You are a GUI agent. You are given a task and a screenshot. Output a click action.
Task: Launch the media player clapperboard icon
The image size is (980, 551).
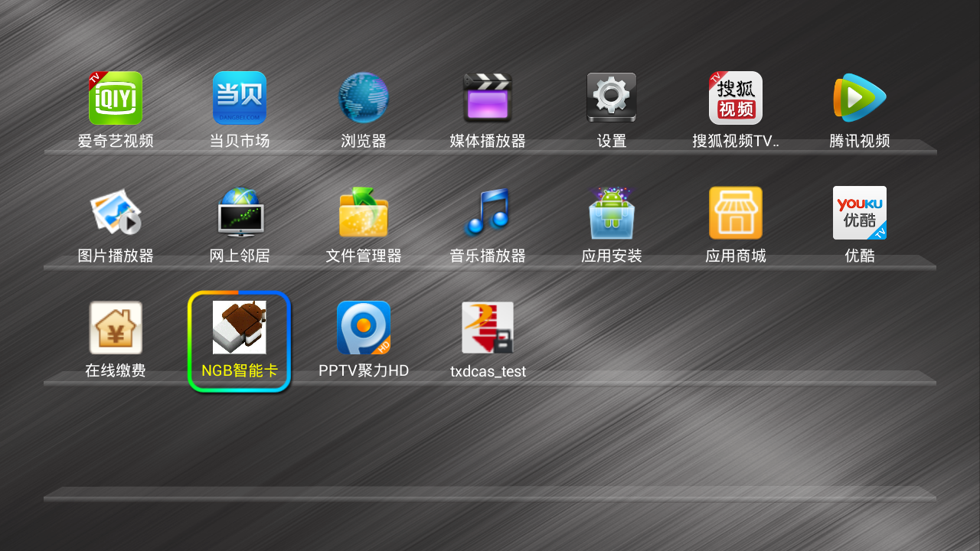click(x=488, y=98)
